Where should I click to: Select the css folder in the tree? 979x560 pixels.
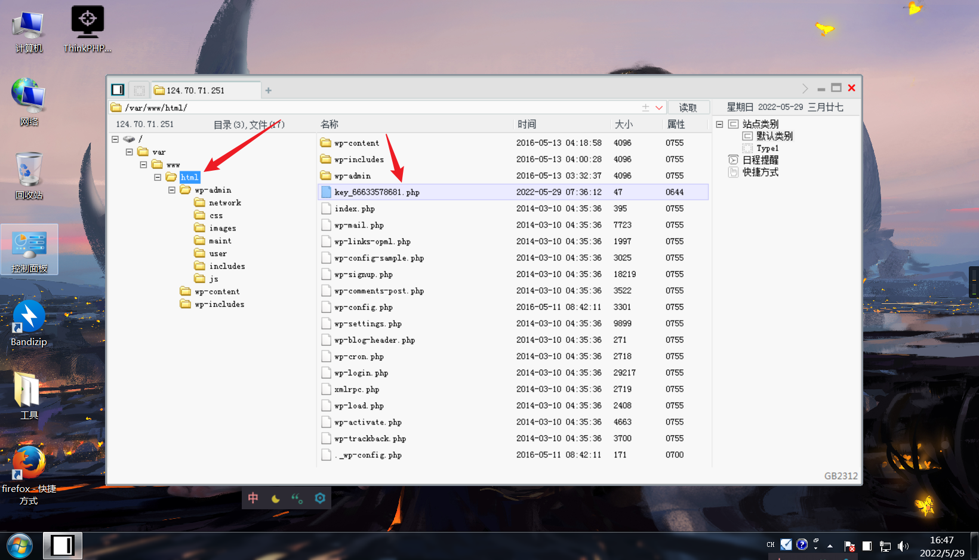tap(208, 216)
